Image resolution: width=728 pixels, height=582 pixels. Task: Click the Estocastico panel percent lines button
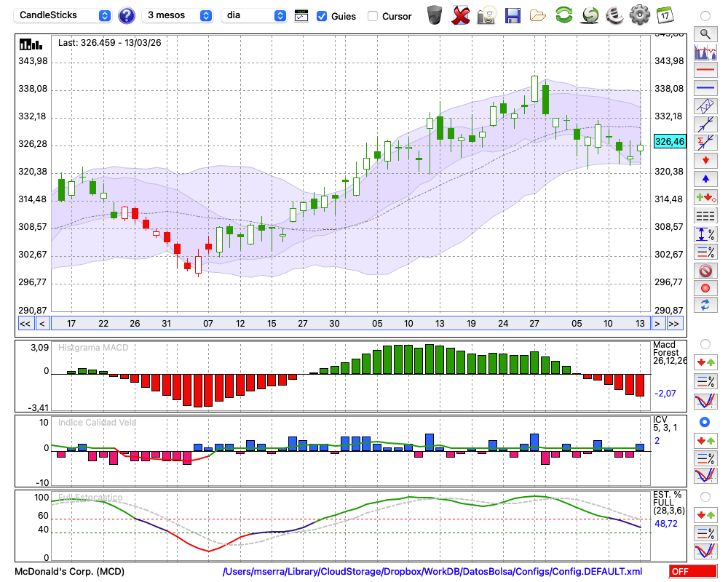(x=705, y=533)
